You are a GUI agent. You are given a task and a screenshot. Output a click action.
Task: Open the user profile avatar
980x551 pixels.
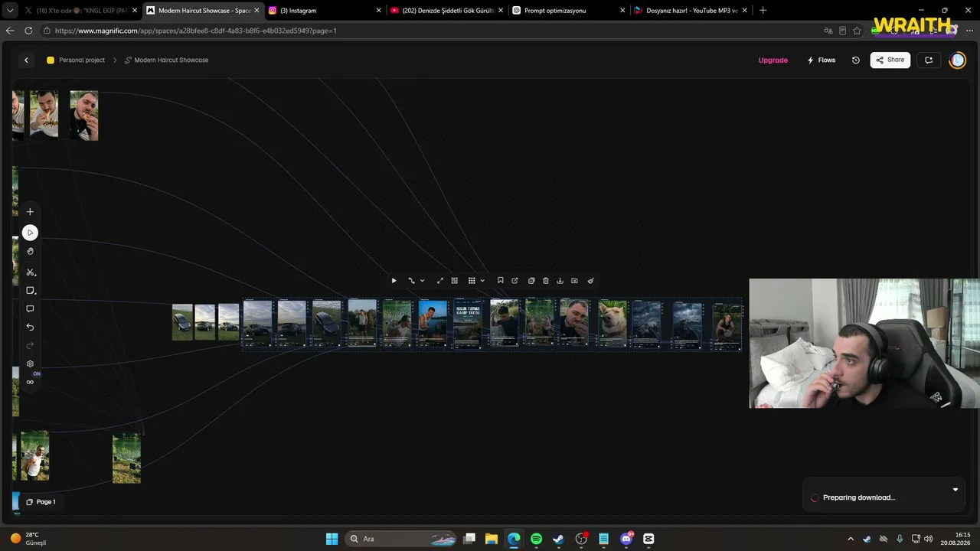click(x=957, y=60)
